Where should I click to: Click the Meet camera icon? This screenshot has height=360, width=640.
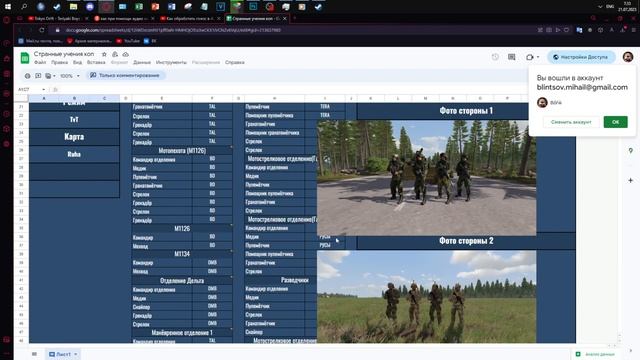(529, 57)
